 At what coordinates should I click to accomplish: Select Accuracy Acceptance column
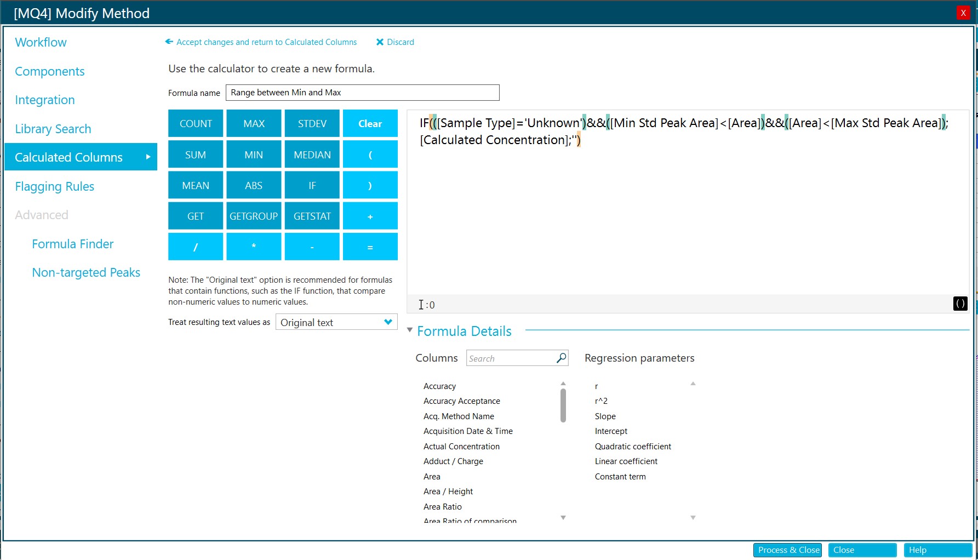[462, 401]
